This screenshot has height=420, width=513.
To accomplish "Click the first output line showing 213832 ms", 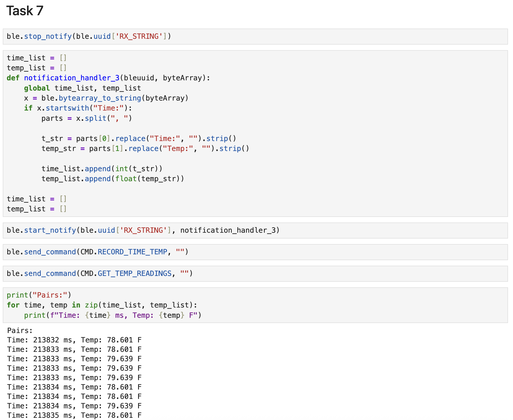I will [73, 340].
